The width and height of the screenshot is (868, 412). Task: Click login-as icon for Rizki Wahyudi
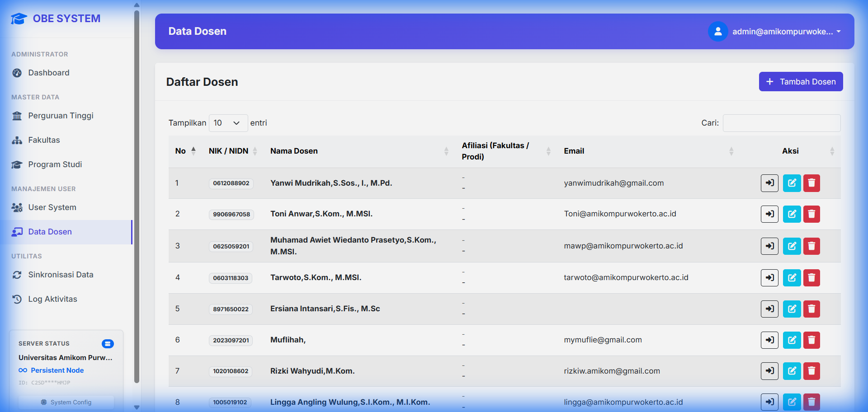pos(769,371)
